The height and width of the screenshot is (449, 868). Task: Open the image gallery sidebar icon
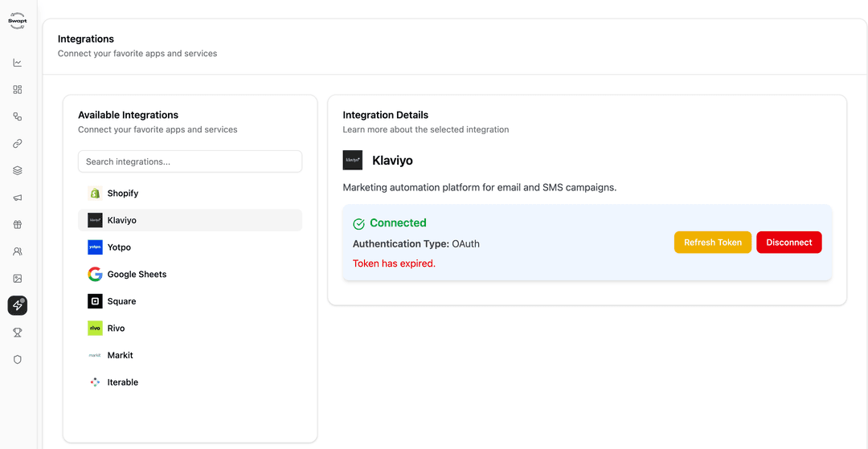coord(18,279)
